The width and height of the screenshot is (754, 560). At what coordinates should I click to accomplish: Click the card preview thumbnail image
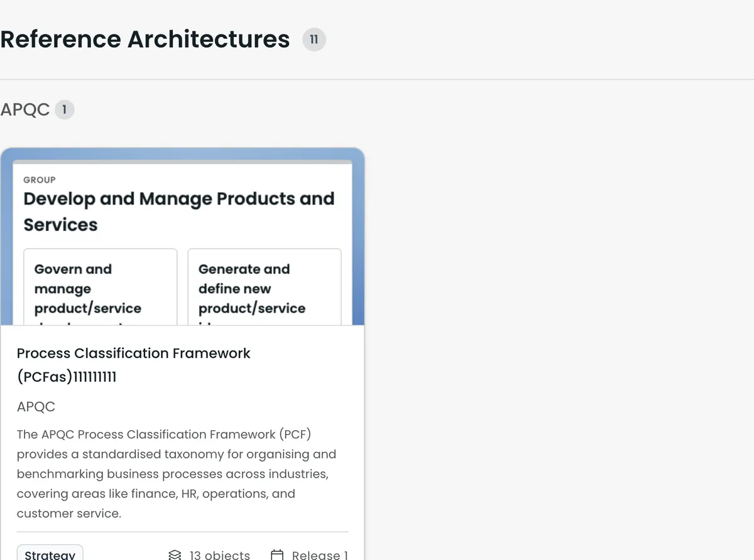point(182,237)
